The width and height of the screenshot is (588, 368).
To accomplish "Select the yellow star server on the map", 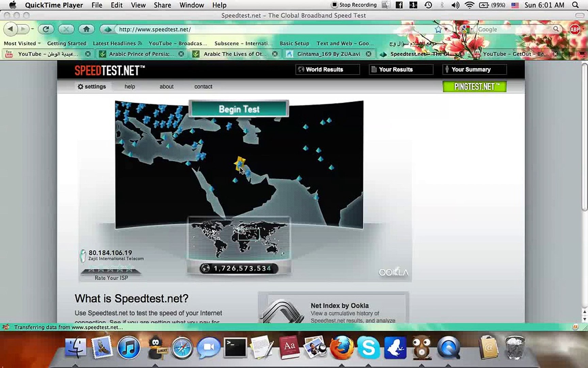I will [240, 163].
